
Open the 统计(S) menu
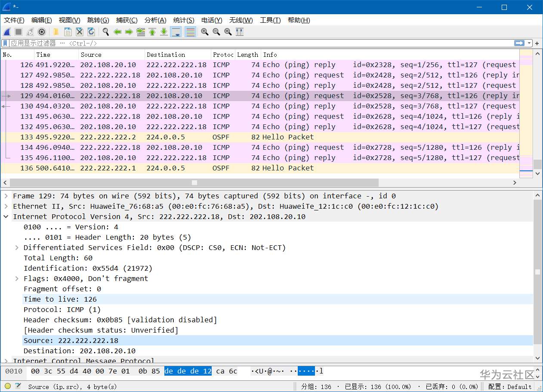[x=184, y=20]
